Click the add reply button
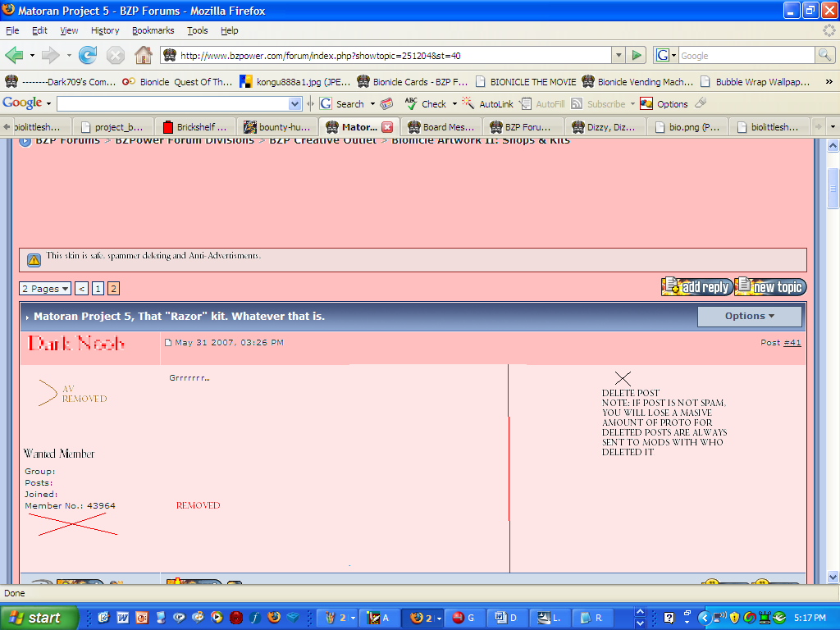The width and height of the screenshot is (840, 630). [x=697, y=287]
